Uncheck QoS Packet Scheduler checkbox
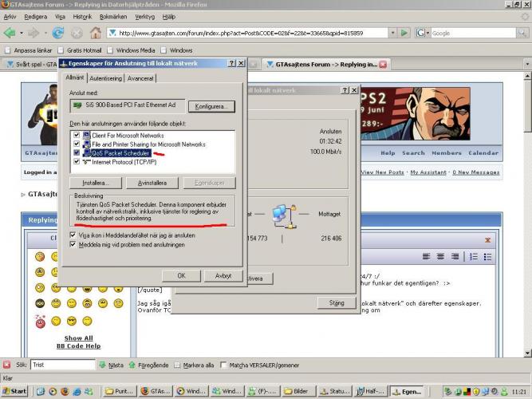Image resolution: width=532 pixels, height=399 pixels. coord(77,152)
